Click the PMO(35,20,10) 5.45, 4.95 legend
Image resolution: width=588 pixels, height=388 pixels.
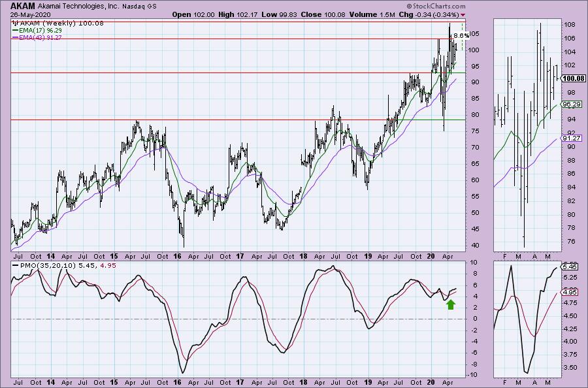[64, 265]
